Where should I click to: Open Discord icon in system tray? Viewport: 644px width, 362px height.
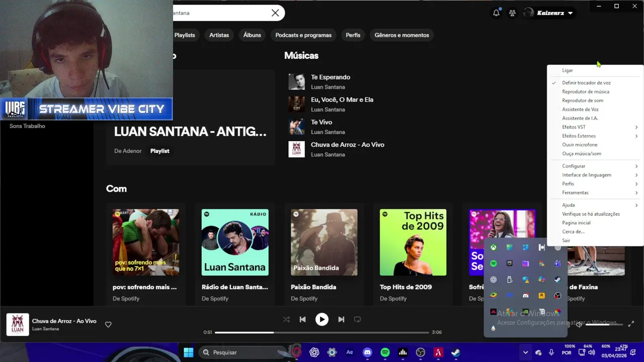pyautogui.click(x=526, y=296)
